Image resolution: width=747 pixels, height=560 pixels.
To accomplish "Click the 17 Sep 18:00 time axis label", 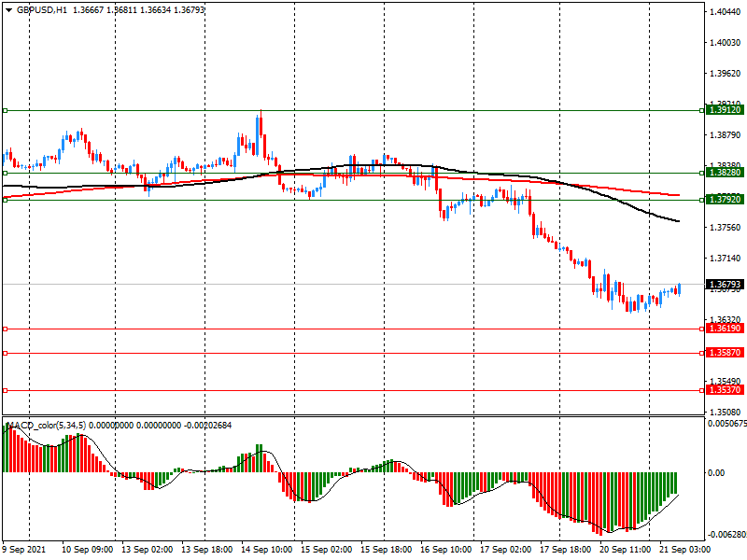I will (566, 550).
